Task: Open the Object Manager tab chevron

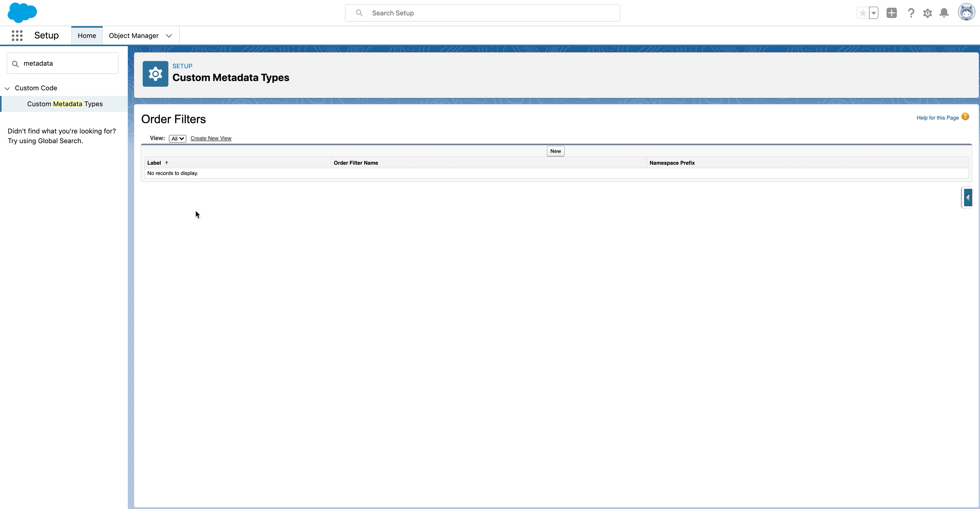Action: point(169,36)
